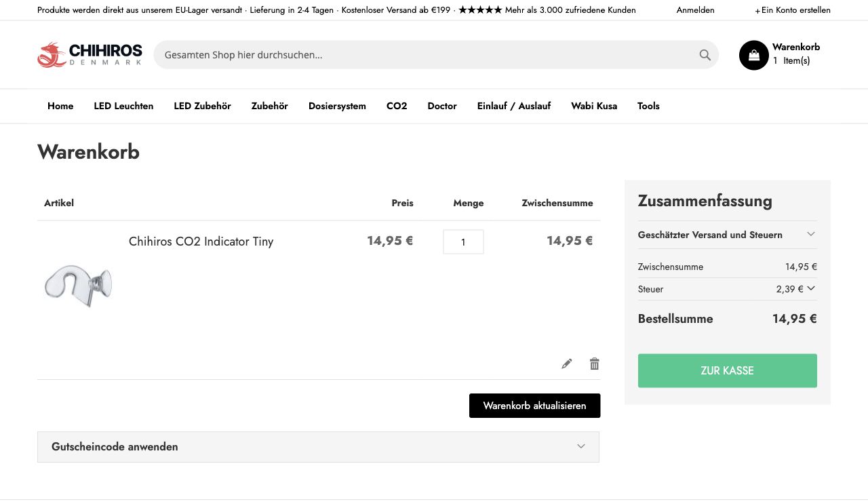This screenshot has width=868, height=502.
Task: Click the item price 14,95 € under Preis
Action: [390, 241]
